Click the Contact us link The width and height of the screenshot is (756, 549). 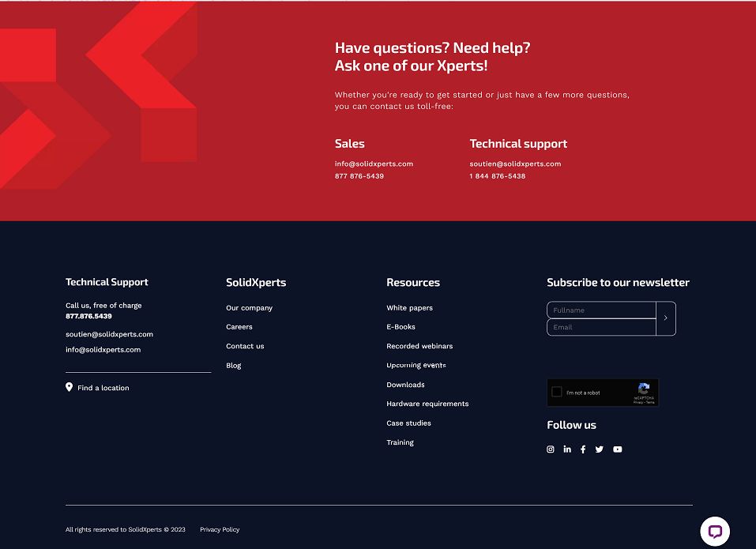click(245, 345)
